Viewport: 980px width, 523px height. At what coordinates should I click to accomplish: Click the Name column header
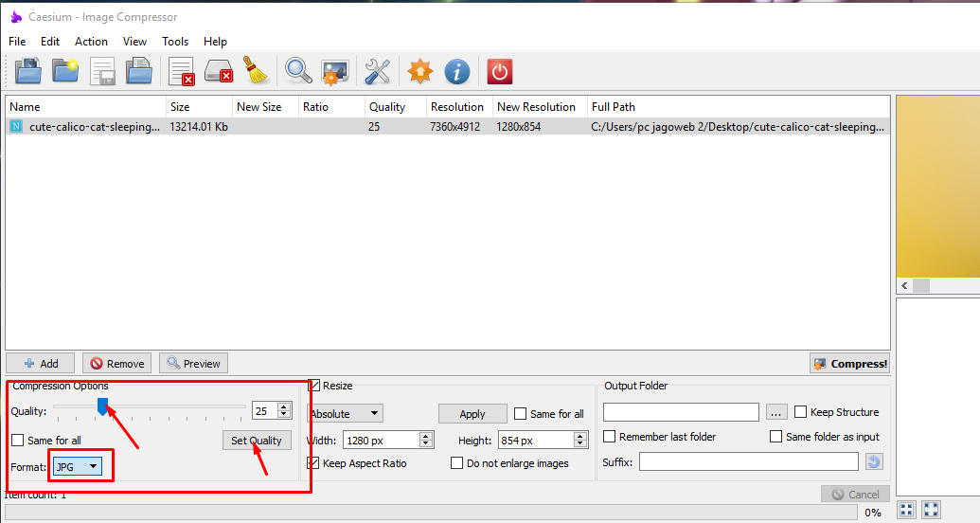click(85, 107)
